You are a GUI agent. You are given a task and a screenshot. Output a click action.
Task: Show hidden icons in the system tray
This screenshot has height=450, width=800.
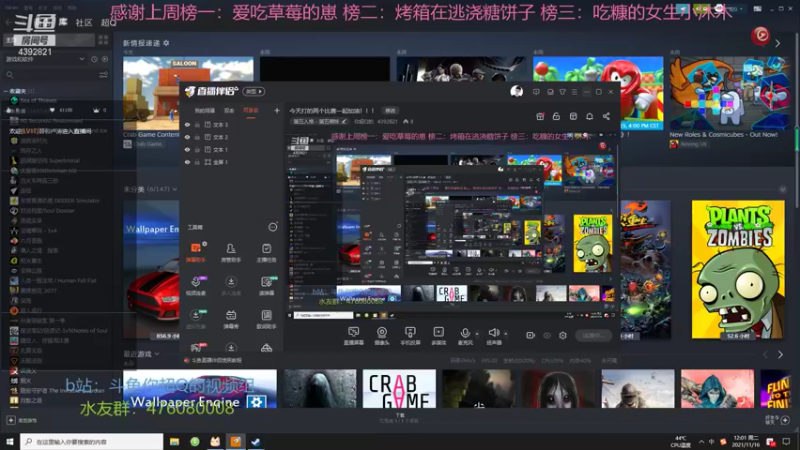701,442
